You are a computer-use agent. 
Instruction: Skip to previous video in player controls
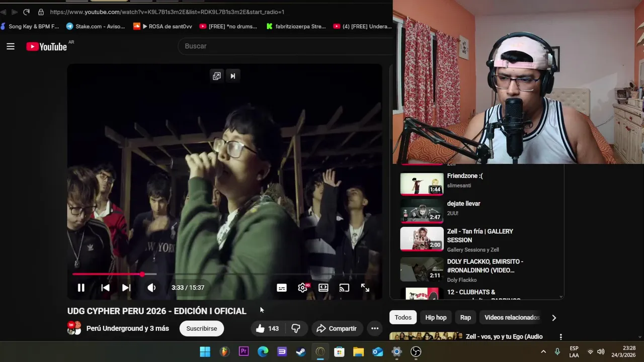(105, 288)
